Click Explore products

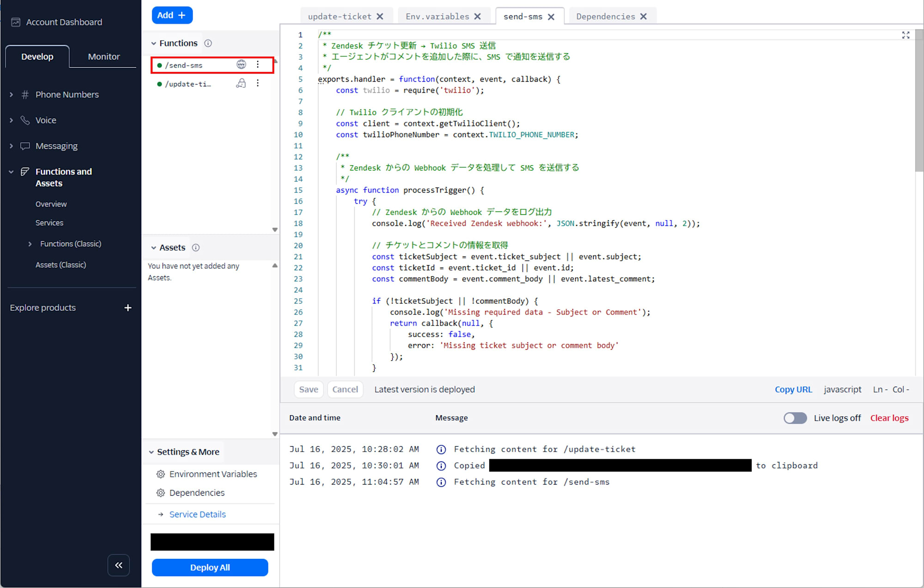coord(43,308)
